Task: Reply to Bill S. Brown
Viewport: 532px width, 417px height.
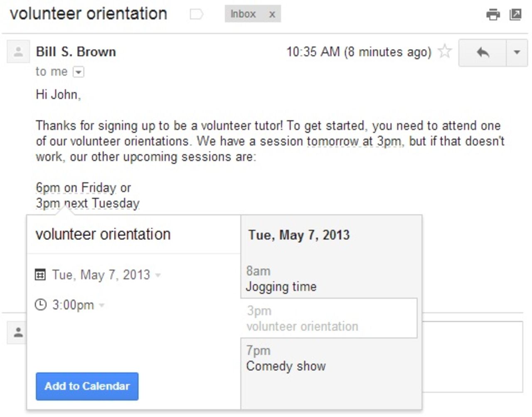Action: 482,52
